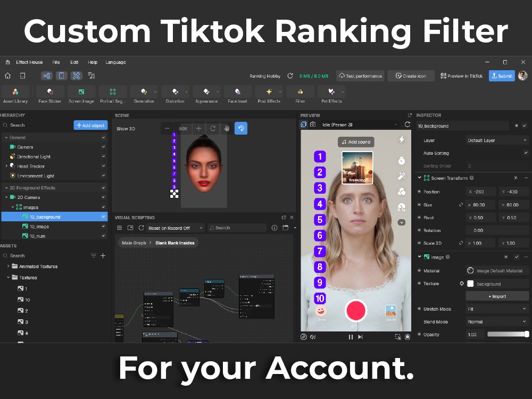This screenshot has height=399, width=532.
Task: Open the Generative effects tool
Action: [x=144, y=95]
